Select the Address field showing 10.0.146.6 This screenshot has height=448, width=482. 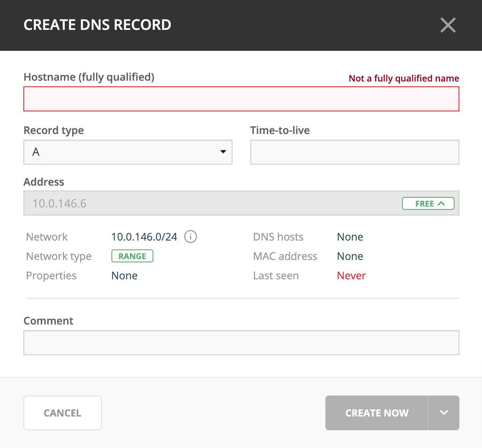(x=210, y=203)
